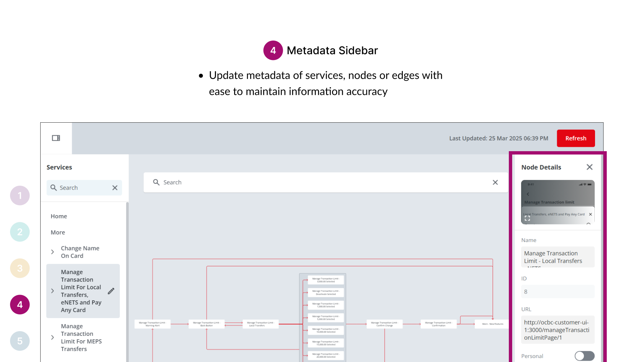Image resolution: width=644 pixels, height=362 pixels.
Task: Click the red Refresh button
Action: (576, 138)
